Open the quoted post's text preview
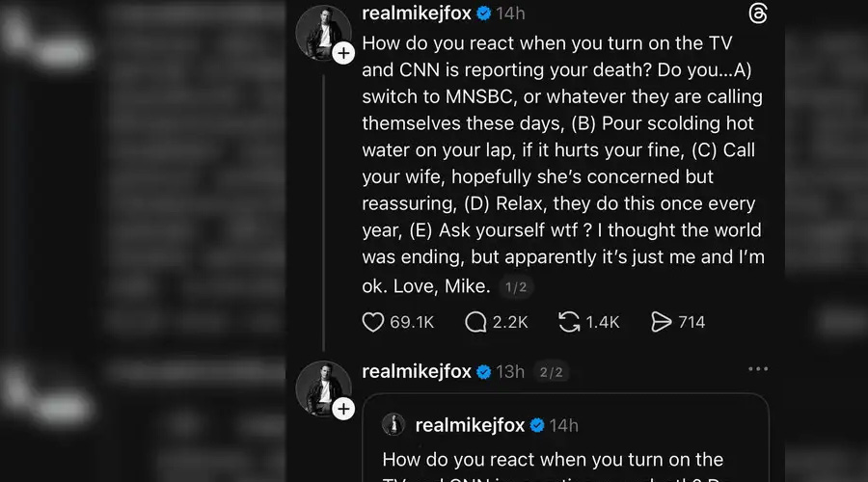The width and height of the screenshot is (868, 482). click(553, 461)
